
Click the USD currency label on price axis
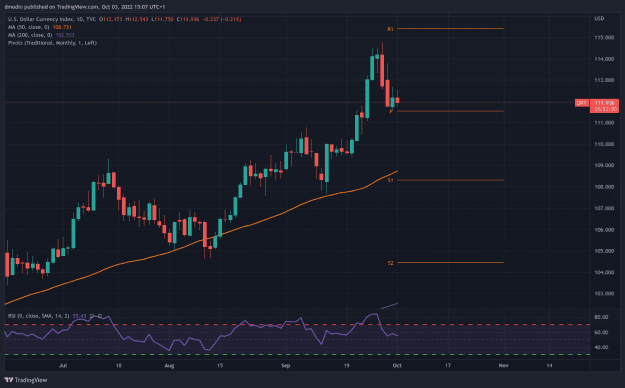tap(599, 18)
